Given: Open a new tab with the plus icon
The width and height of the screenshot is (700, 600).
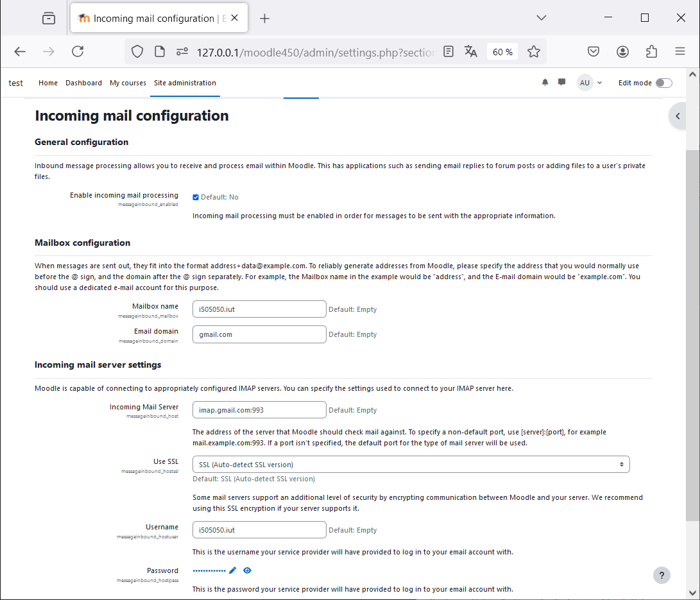Looking at the screenshot, I should (264, 19).
